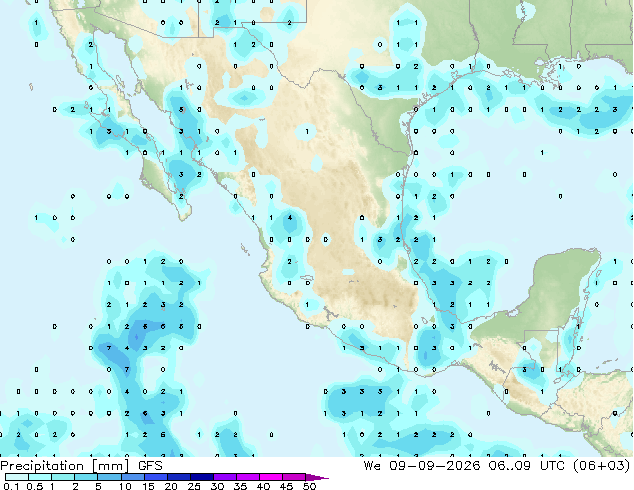This screenshot has height=490, width=634.
Task: Select the dark navy 25–30 mm legend swatch
Action: click(x=202, y=477)
